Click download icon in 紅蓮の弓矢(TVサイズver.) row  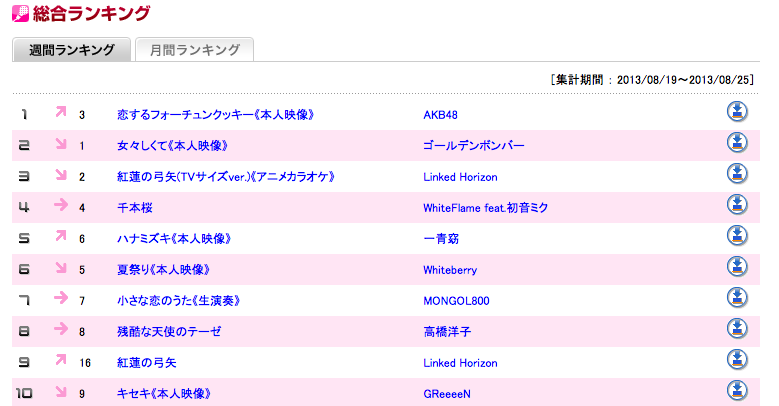(737, 174)
